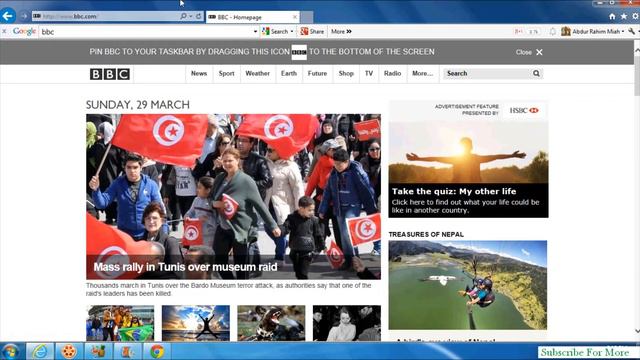Open the Brazil flag fans thumbnail
The height and width of the screenshot is (360, 640).
pos(120,323)
